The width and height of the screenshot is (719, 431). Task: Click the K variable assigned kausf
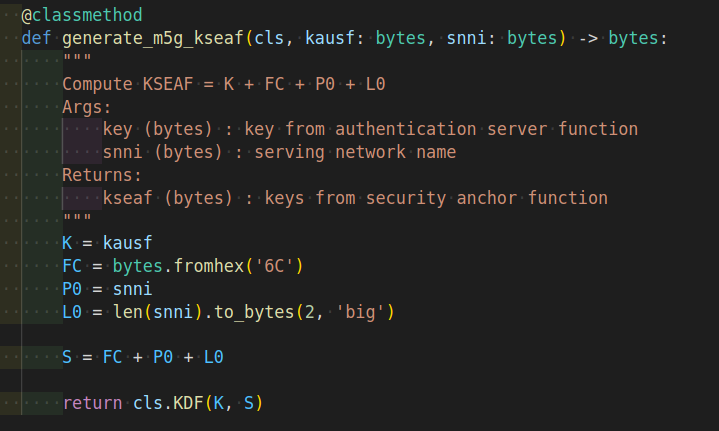(67, 243)
